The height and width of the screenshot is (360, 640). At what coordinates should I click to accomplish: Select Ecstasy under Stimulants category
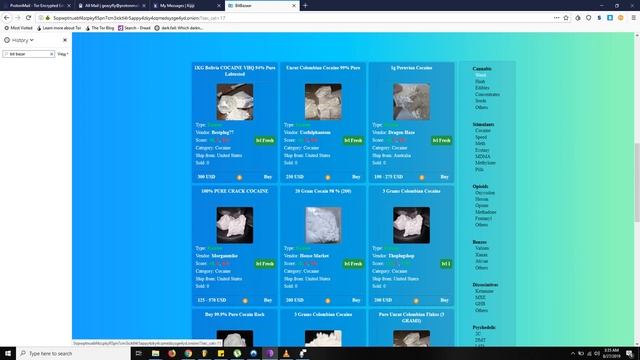click(482, 150)
